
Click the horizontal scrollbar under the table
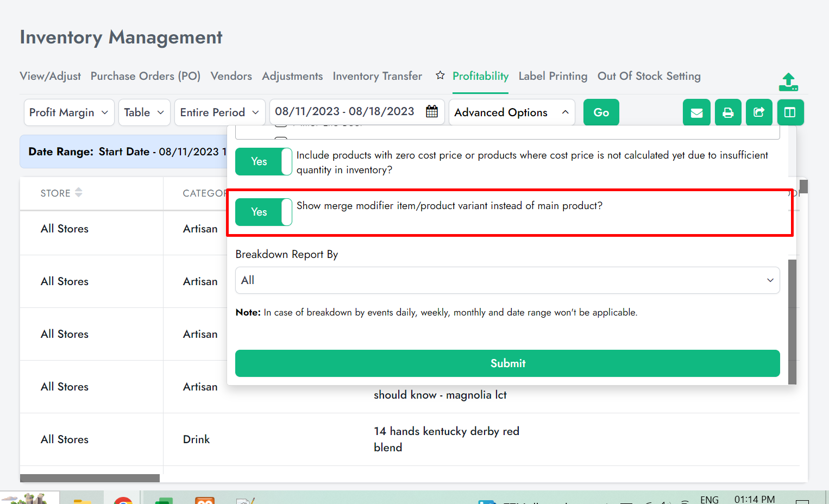90,478
